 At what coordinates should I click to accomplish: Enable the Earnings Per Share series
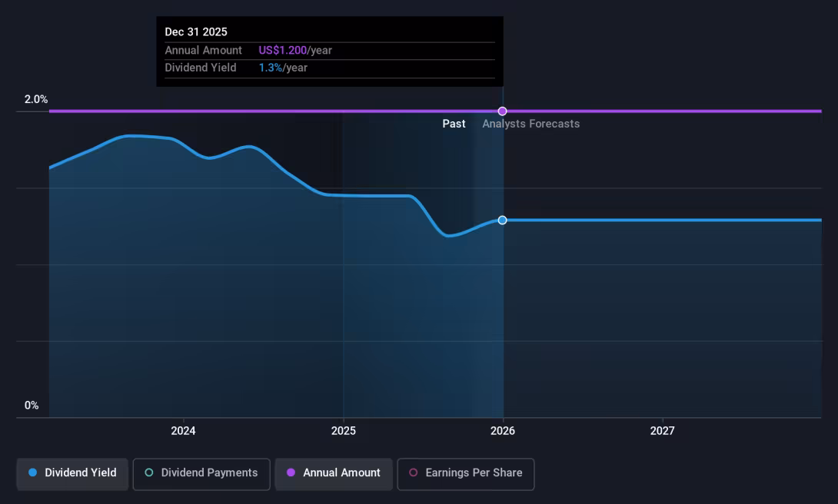(x=465, y=473)
